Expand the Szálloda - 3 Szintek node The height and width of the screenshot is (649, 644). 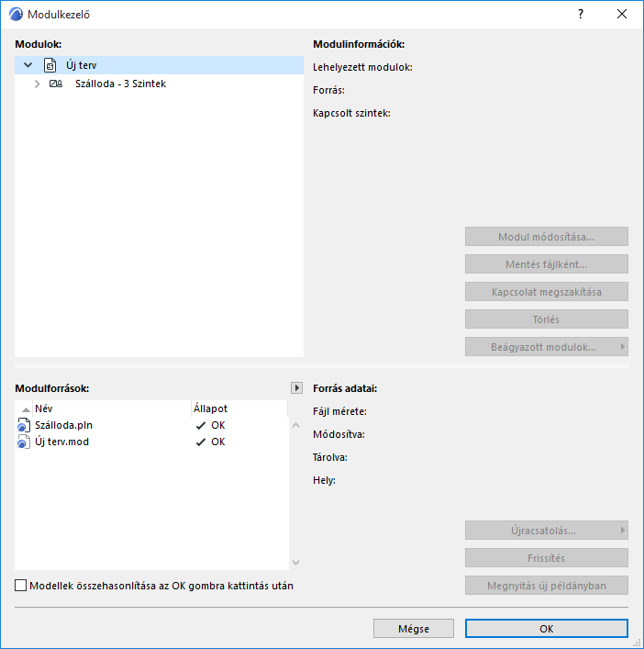point(38,84)
